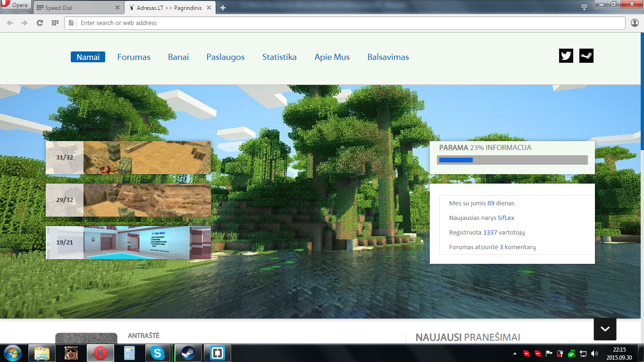Open Opera from the taskbar
The width and height of the screenshot is (644, 362).
(x=100, y=353)
